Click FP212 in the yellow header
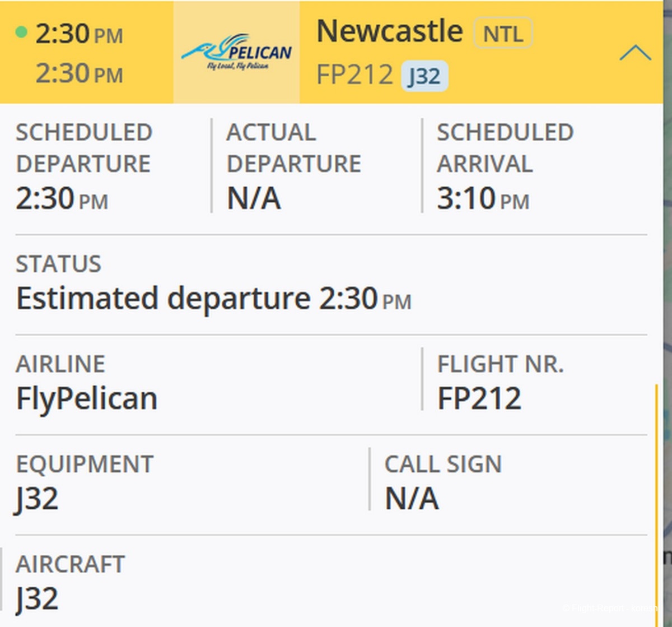Screen dimensions: 672x627 (x=354, y=75)
